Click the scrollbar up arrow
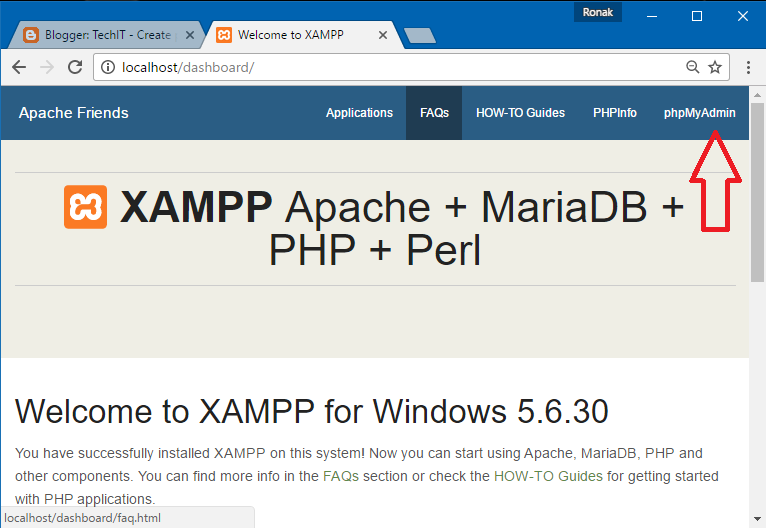The image size is (766, 528). click(757, 95)
